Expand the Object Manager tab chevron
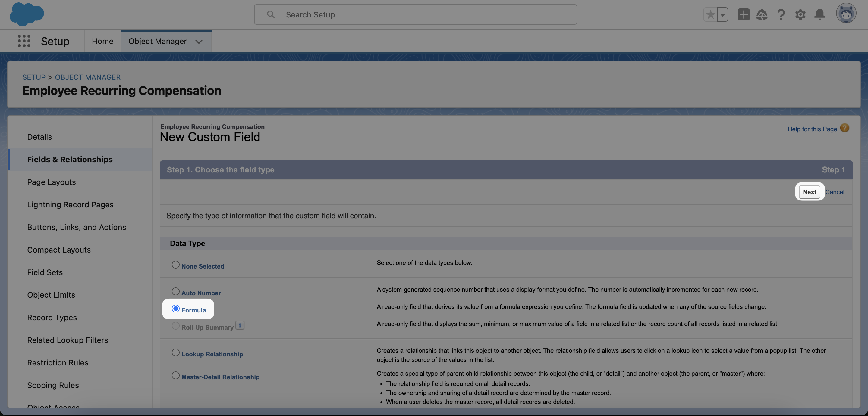Image resolution: width=868 pixels, height=416 pixels. [x=199, y=42]
